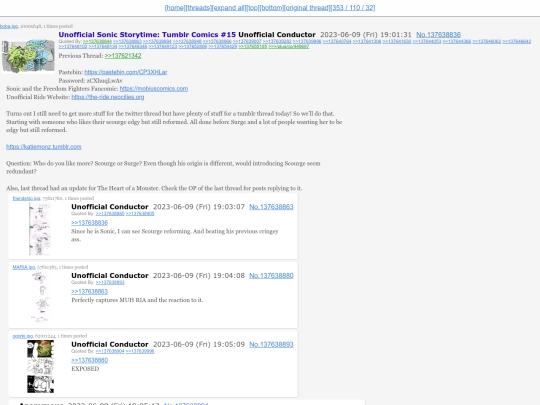Click post number No.137638863
Image resolution: width=540 pixels, height=405 pixels.
[271, 207]
